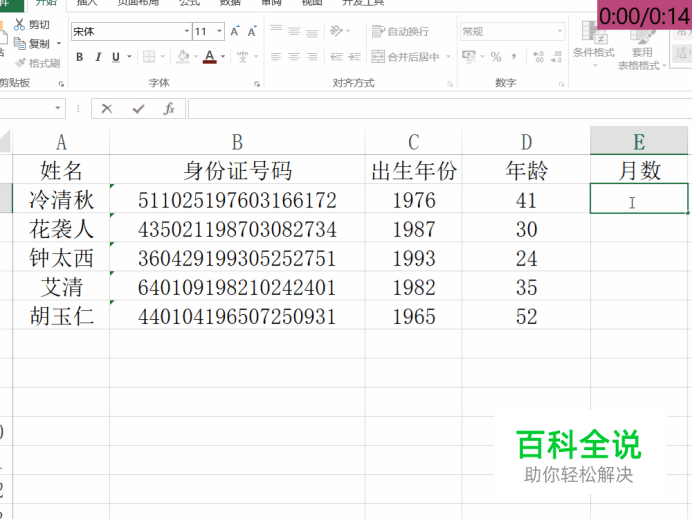Screen dimensions: 692x519
Task: Select column B header
Action: point(237,142)
